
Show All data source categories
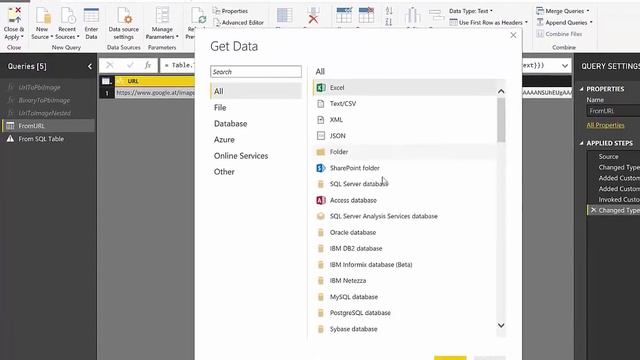(x=256, y=91)
